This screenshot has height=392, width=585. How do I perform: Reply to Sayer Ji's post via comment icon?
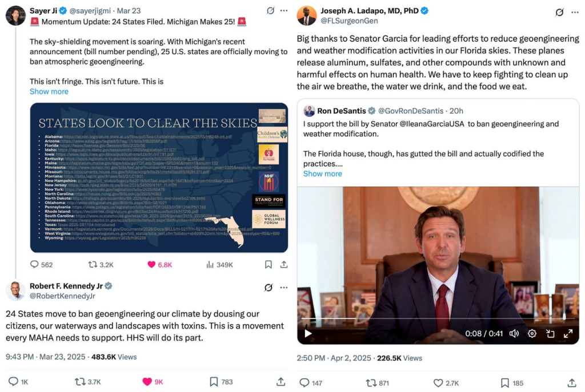(34, 265)
